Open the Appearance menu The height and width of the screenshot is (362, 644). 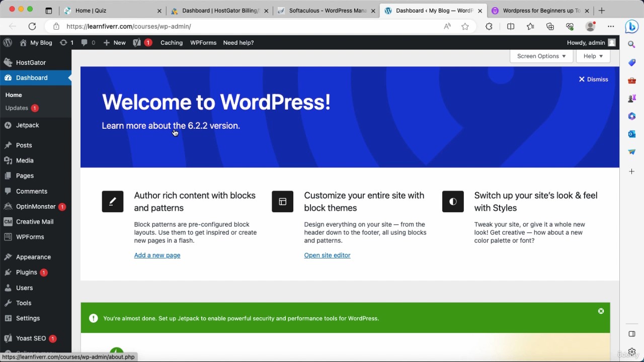tap(36, 257)
